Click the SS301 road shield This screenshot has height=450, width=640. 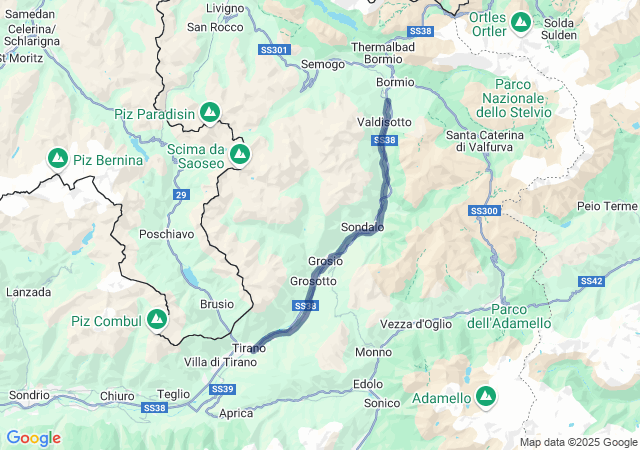click(274, 50)
